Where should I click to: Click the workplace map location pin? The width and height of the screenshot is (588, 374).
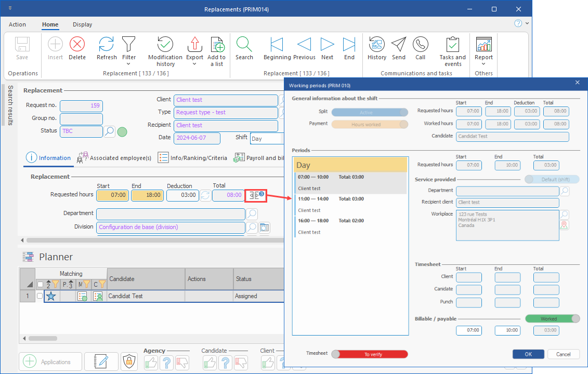coord(564,225)
